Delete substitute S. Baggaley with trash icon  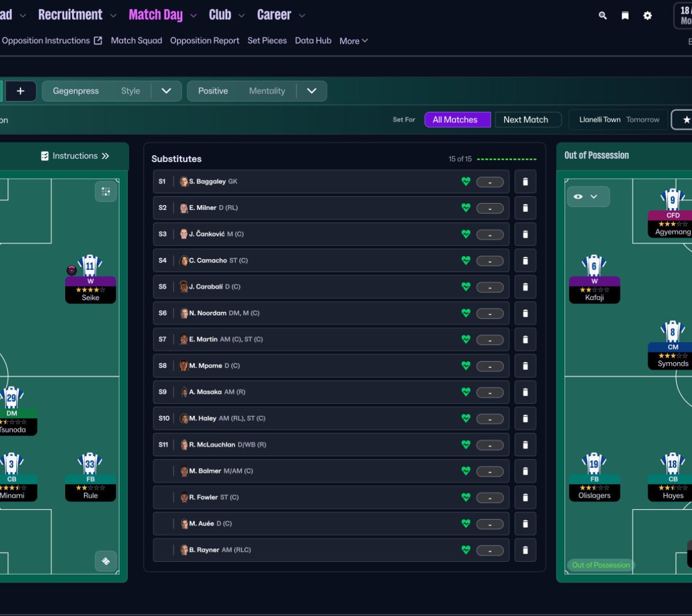(x=525, y=182)
